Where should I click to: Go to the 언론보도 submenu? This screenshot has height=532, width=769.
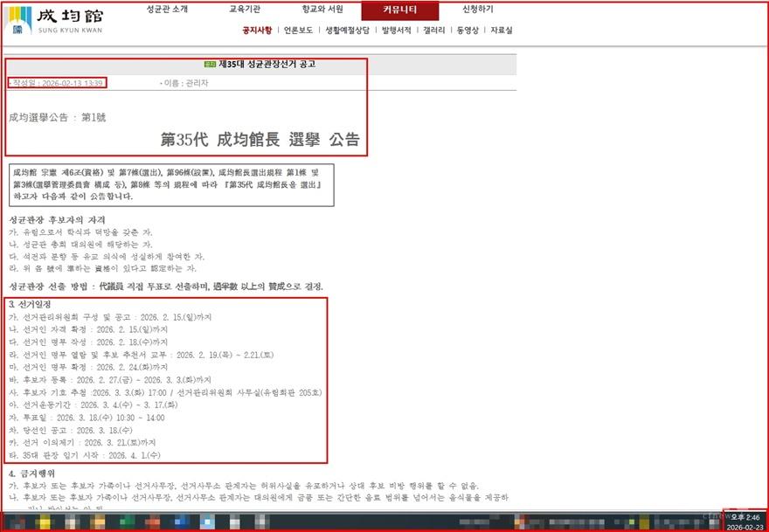point(298,31)
